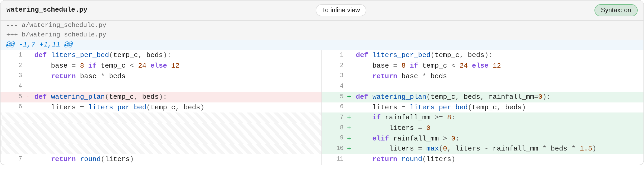Click the plus marker on right line 10
This screenshot has height=169, width=644.
coord(349,149)
